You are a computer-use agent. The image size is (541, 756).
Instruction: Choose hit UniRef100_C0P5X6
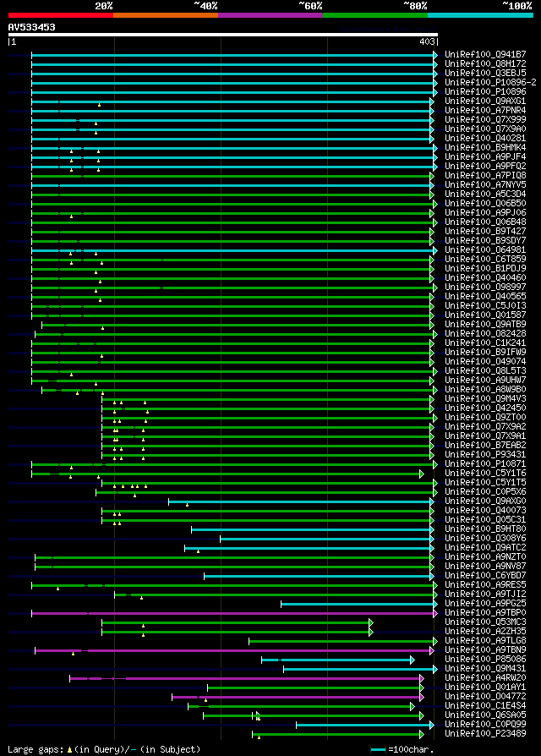tap(485, 492)
